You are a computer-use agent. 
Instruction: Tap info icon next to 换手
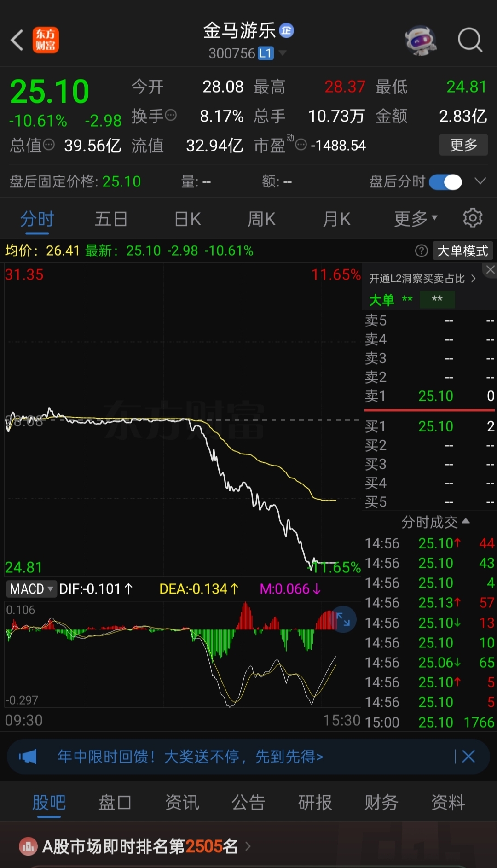click(171, 115)
